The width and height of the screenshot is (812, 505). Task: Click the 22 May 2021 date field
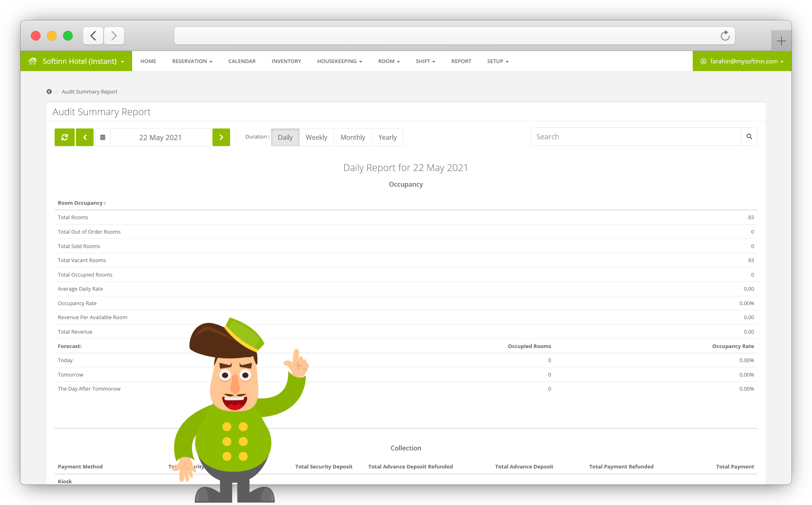click(161, 137)
